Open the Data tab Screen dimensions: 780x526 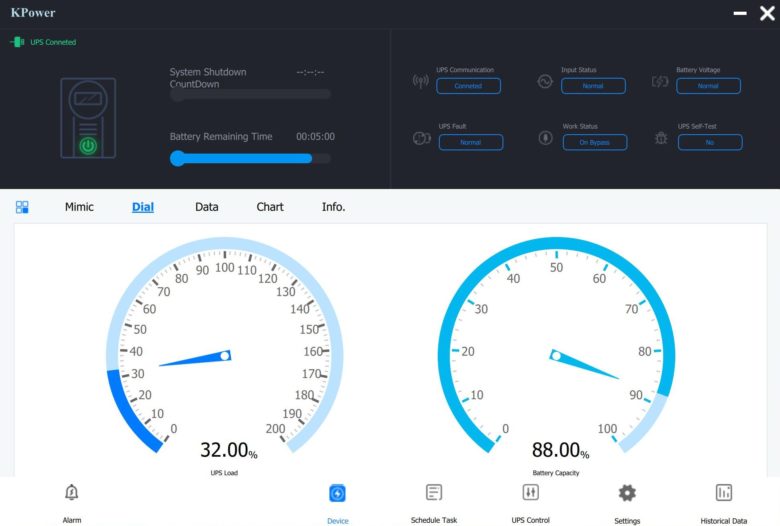pos(206,207)
